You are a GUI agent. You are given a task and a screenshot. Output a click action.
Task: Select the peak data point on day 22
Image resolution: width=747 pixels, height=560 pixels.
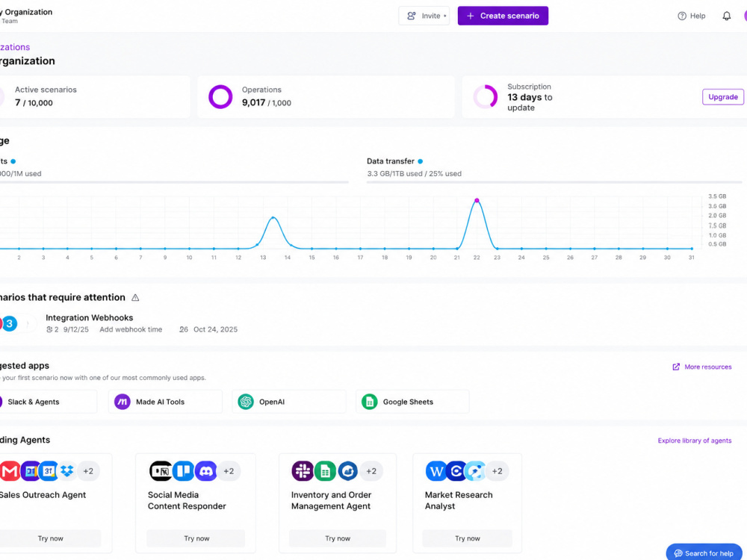click(477, 200)
